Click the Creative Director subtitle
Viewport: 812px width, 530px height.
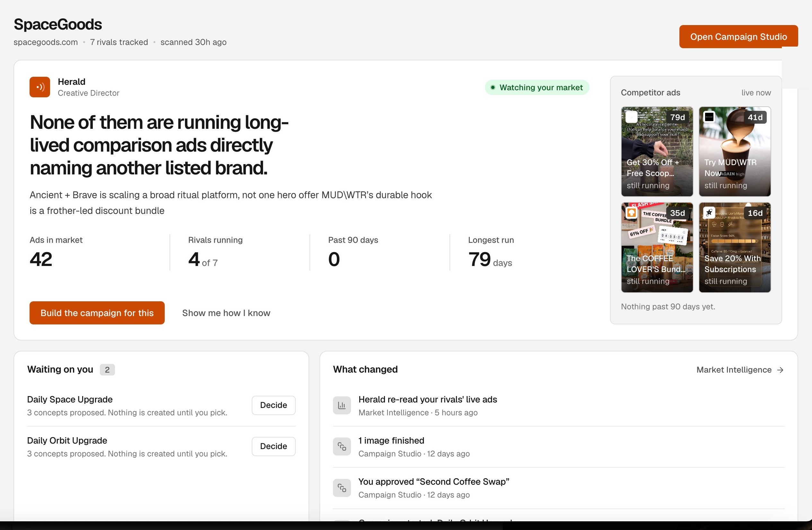pos(88,93)
